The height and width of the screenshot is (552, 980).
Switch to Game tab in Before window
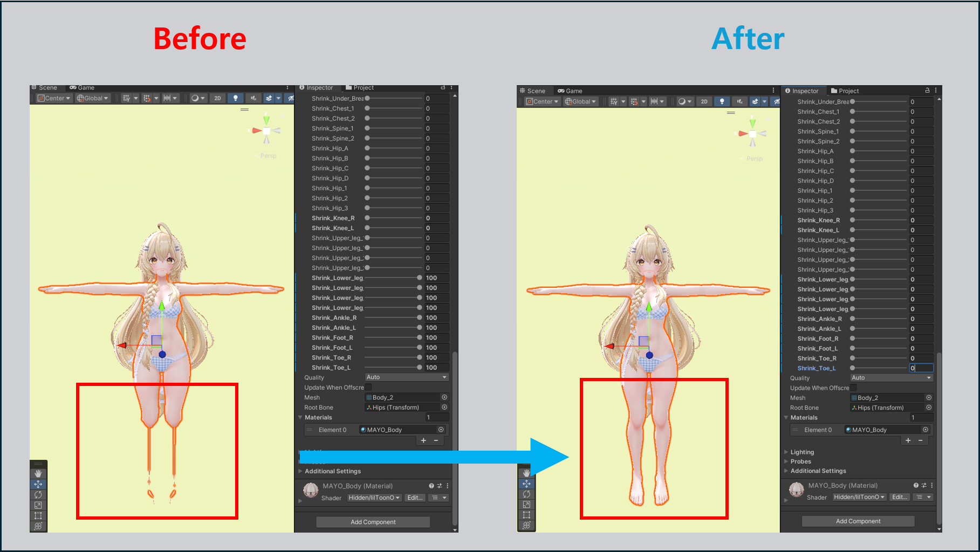coord(82,88)
